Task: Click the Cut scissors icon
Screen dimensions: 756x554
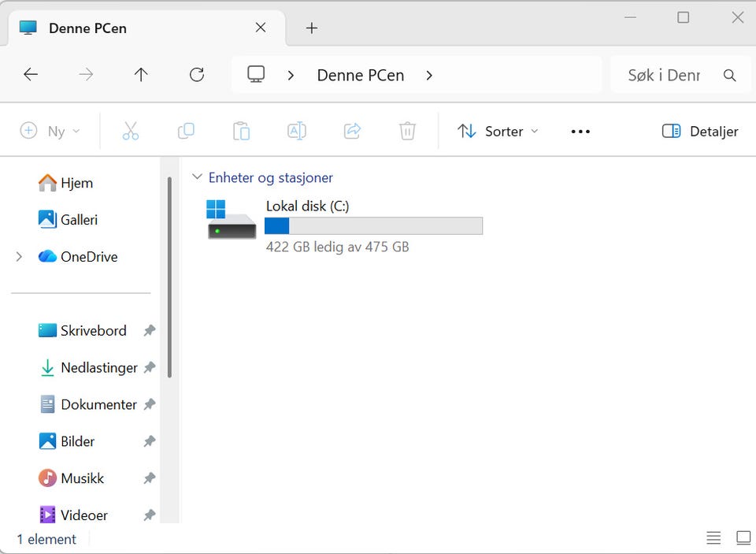Action: (x=131, y=131)
